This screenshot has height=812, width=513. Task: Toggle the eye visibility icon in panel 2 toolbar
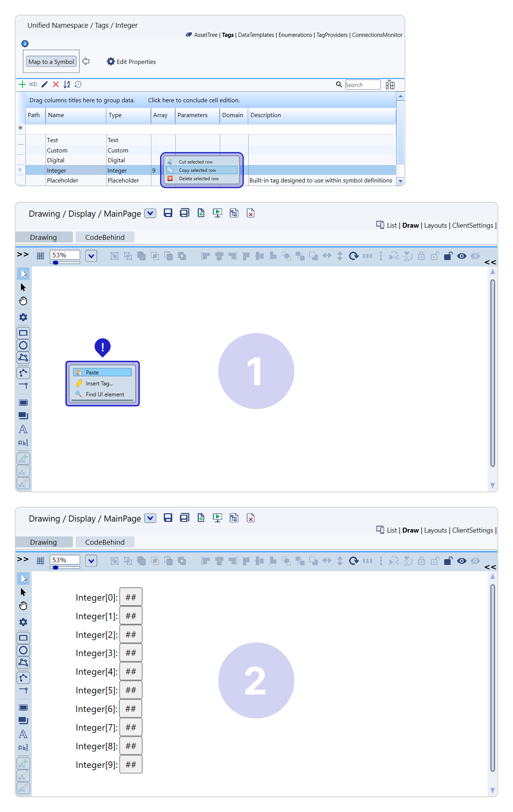pos(462,561)
